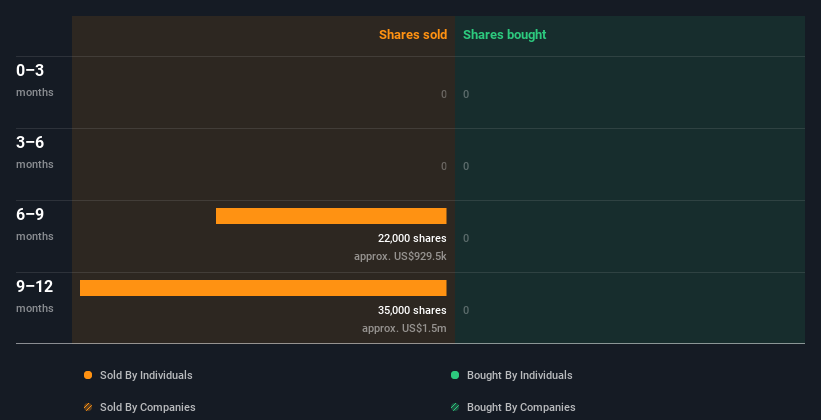This screenshot has width=821, height=420.
Task: Toggle the Sold By Companies legend label
Action: [148, 407]
